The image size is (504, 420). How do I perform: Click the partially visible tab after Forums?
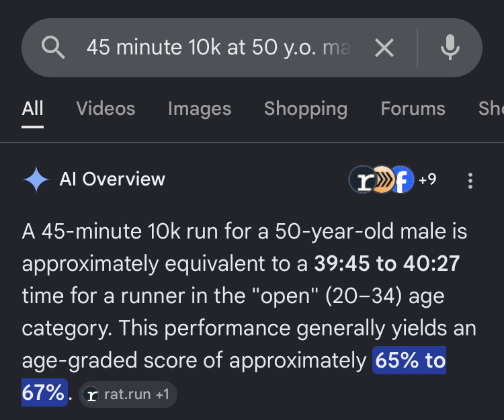coord(491,108)
